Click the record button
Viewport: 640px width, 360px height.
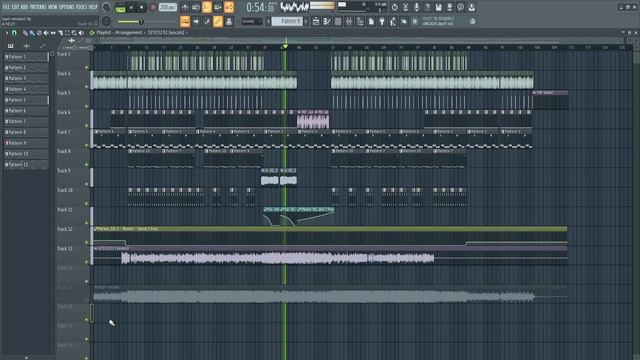(153, 7)
